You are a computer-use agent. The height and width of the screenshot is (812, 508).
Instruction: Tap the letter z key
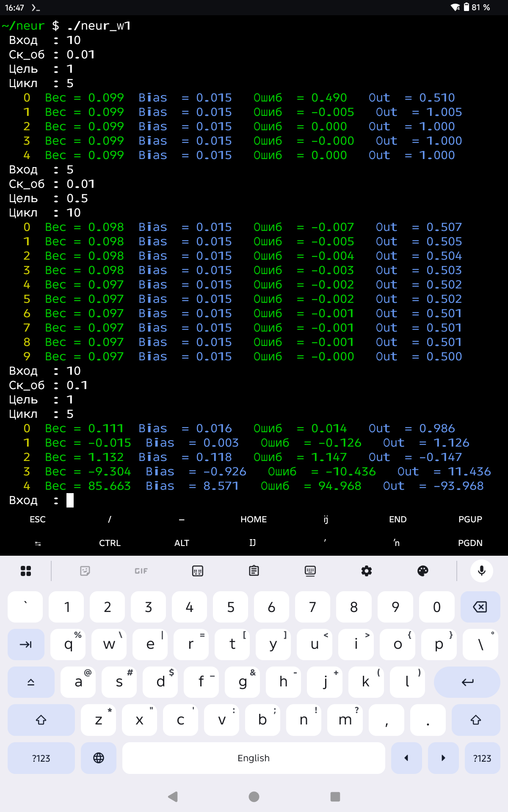(x=98, y=720)
